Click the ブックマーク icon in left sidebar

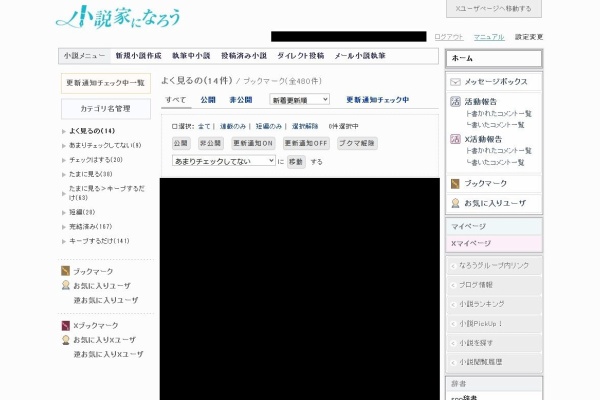(x=65, y=271)
